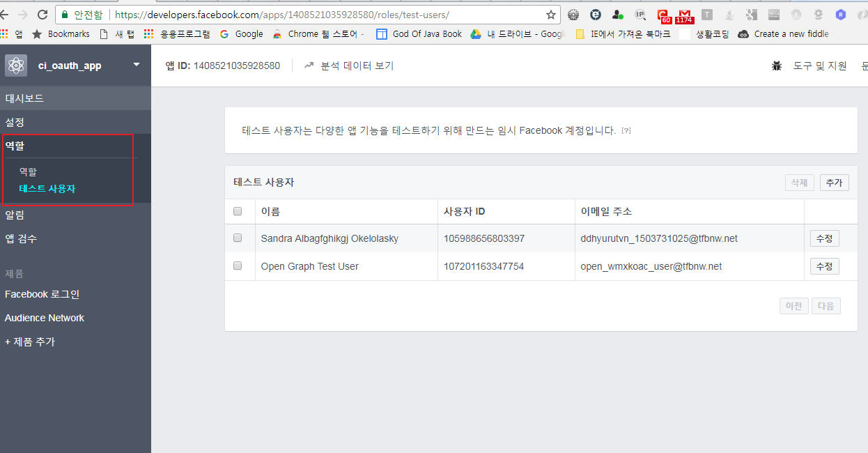Open the 생활코딩 bookmark

tap(704, 33)
